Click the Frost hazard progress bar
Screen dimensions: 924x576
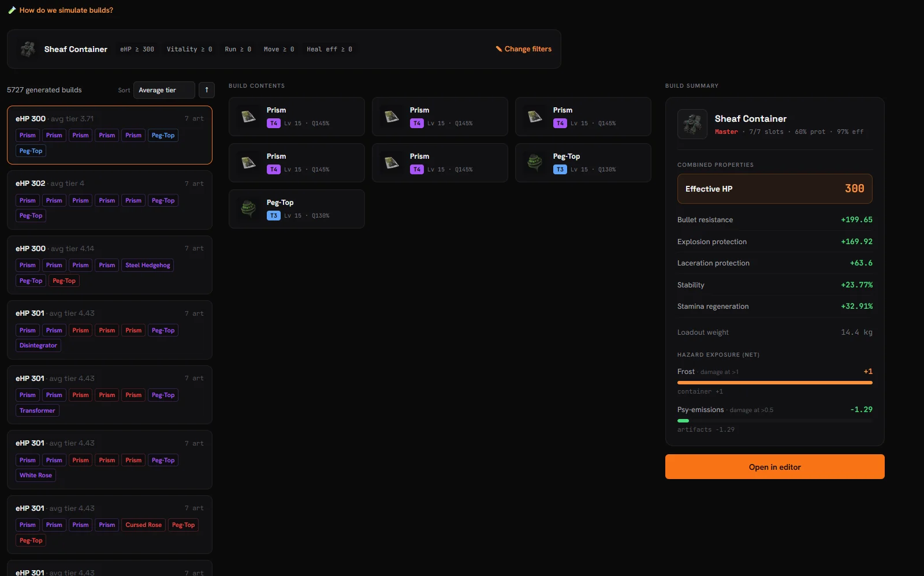(x=774, y=383)
